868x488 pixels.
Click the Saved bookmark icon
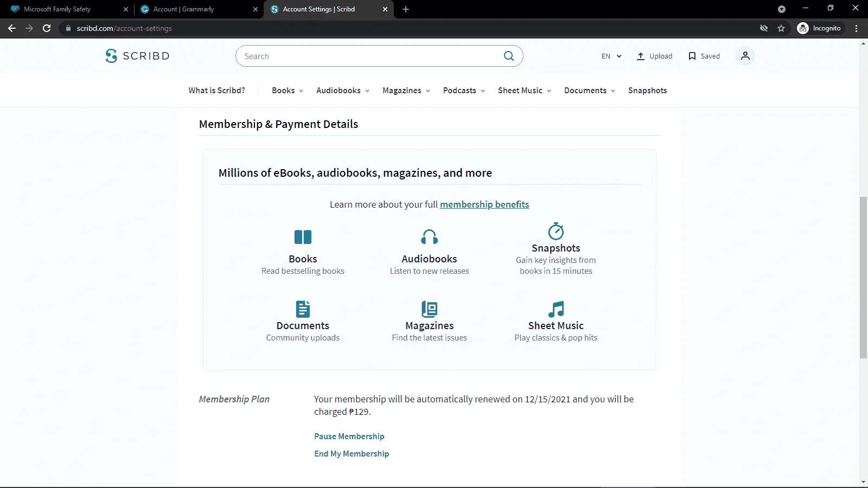tap(692, 56)
